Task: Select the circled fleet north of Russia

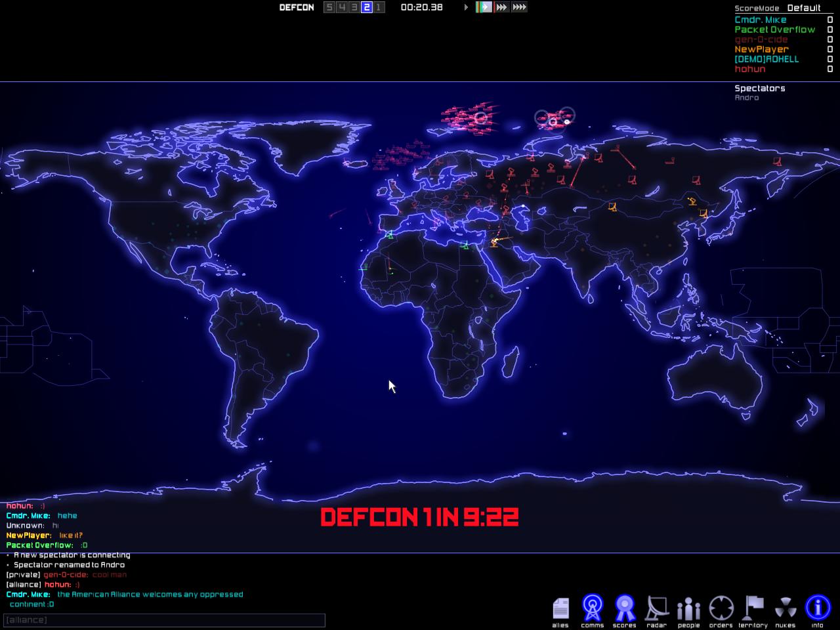Action: click(x=555, y=119)
